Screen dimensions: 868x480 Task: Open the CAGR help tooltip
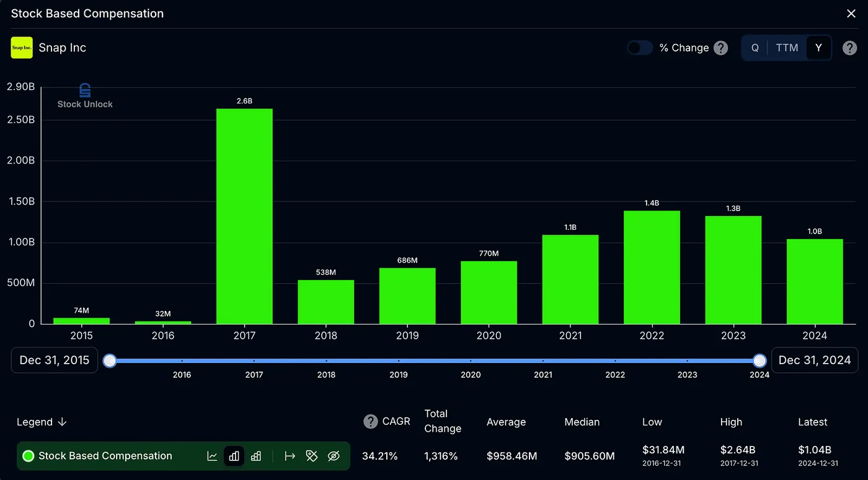[370, 422]
